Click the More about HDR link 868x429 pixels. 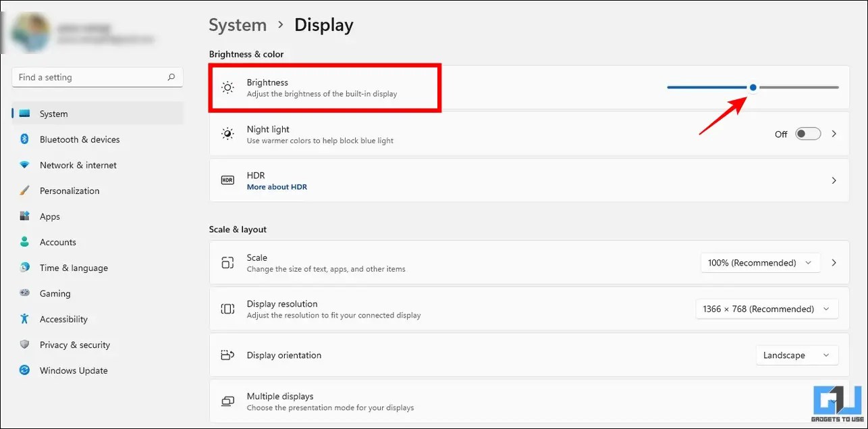(x=277, y=186)
